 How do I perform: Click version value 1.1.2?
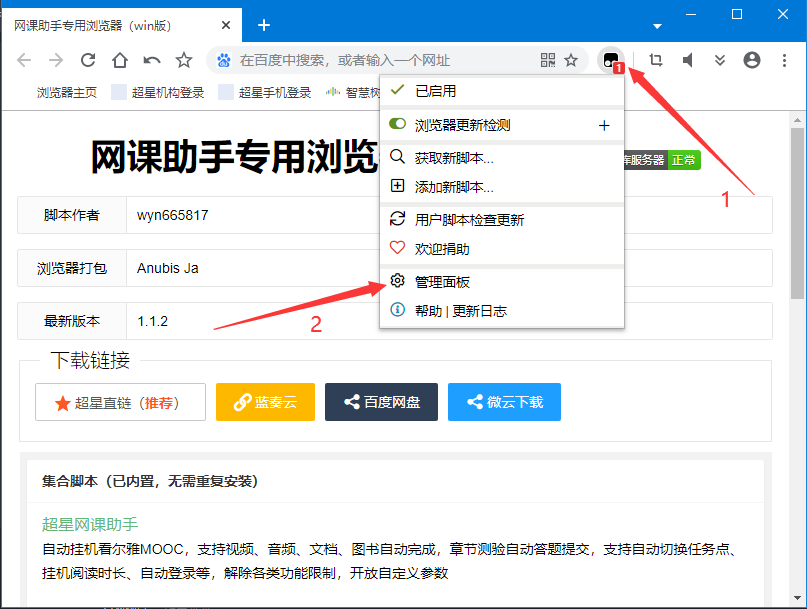[x=152, y=321]
